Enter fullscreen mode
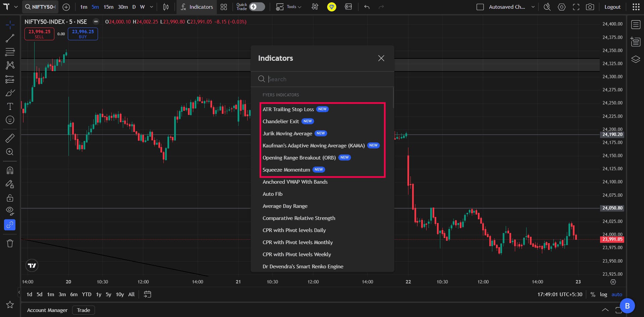The width and height of the screenshot is (644, 317). (x=576, y=7)
